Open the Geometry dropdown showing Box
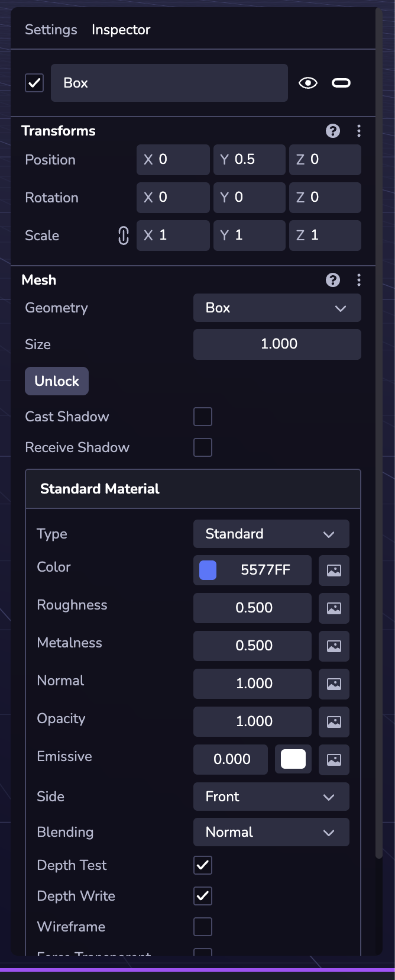Screen dimensions: 395x980 277,308
